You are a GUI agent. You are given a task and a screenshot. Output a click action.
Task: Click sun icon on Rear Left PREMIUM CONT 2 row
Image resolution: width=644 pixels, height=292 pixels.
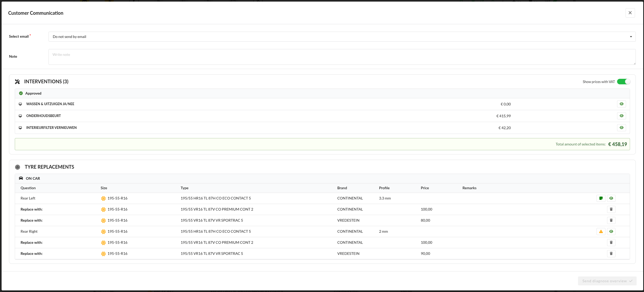pos(103,210)
